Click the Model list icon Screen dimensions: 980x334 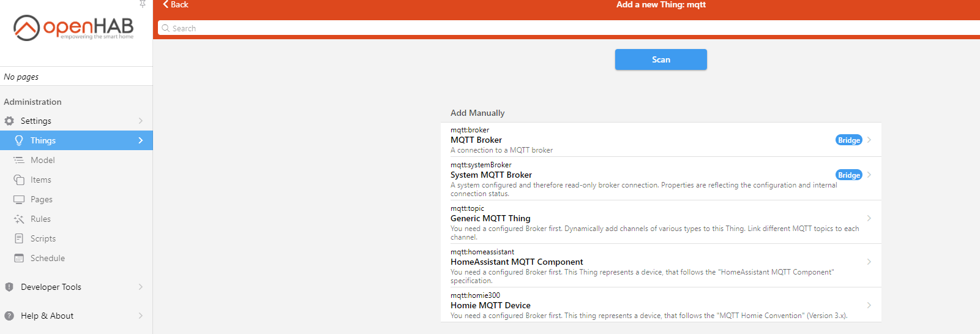click(x=19, y=160)
